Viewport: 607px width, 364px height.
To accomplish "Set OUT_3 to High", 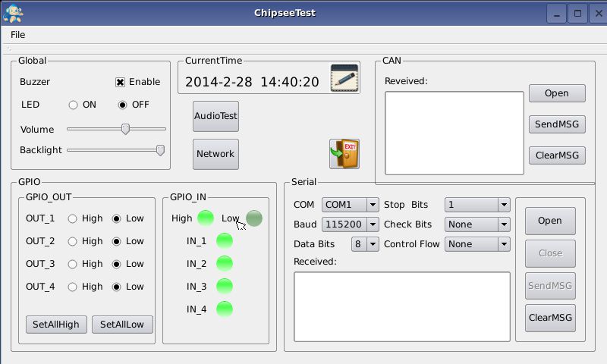I will click(72, 264).
